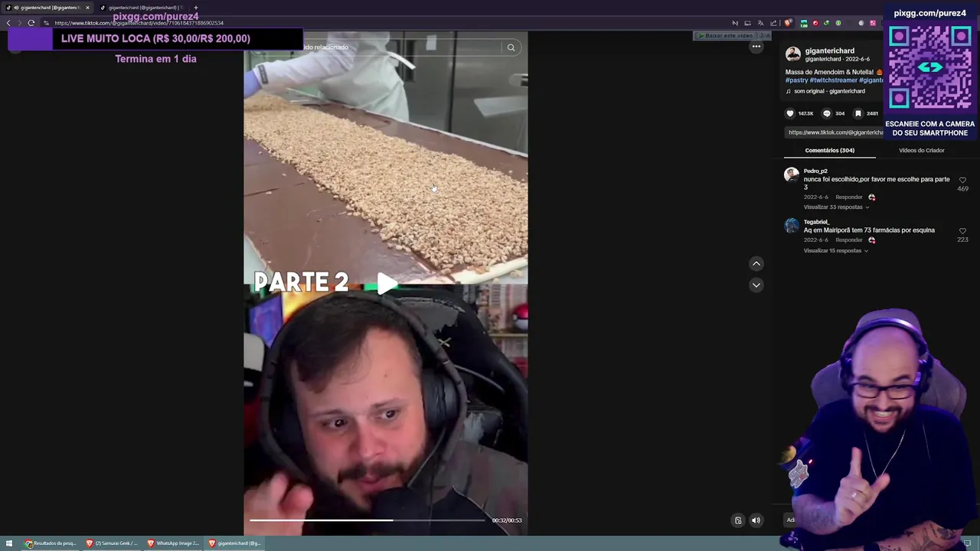The width and height of the screenshot is (980, 551).
Task: Open 'Resultados da pesq...' taskbar window
Action: (x=51, y=543)
